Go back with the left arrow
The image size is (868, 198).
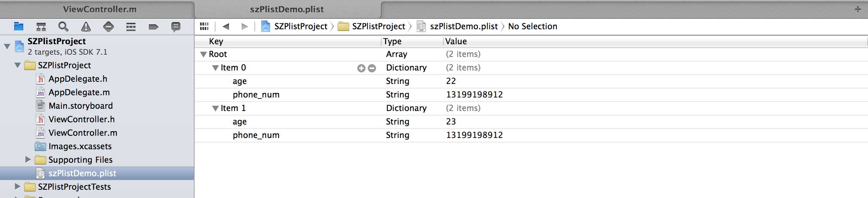click(x=226, y=26)
